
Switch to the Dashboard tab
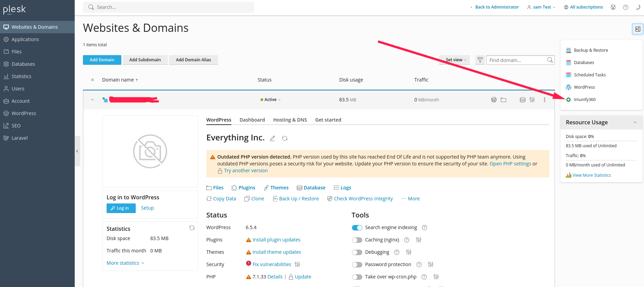pyautogui.click(x=252, y=120)
